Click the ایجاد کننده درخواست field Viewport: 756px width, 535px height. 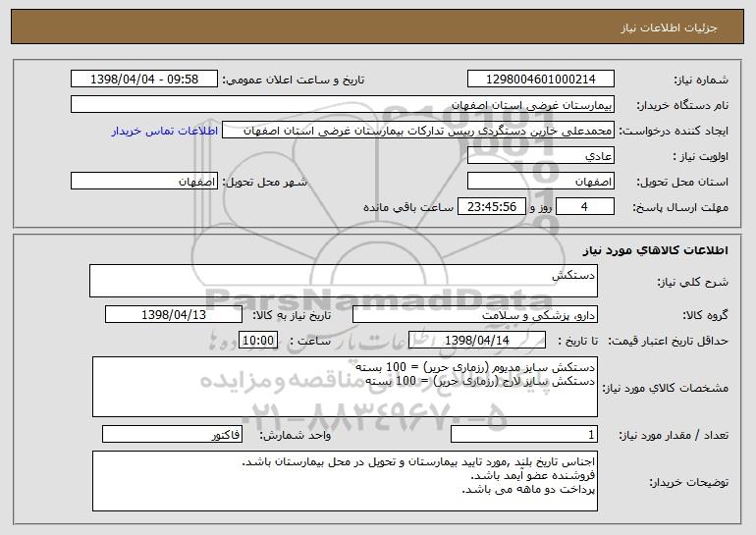pos(418,131)
